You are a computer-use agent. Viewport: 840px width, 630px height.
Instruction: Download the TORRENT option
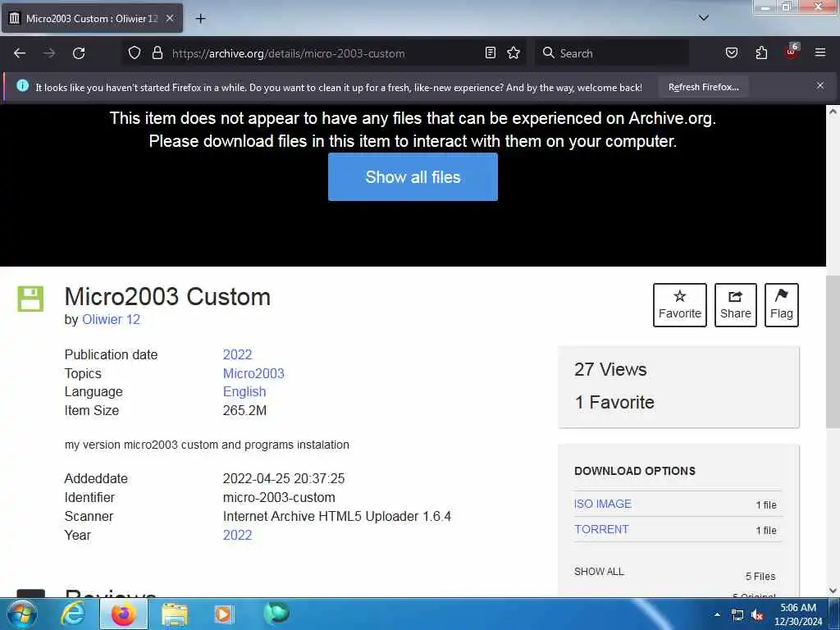[x=601, y=529]
